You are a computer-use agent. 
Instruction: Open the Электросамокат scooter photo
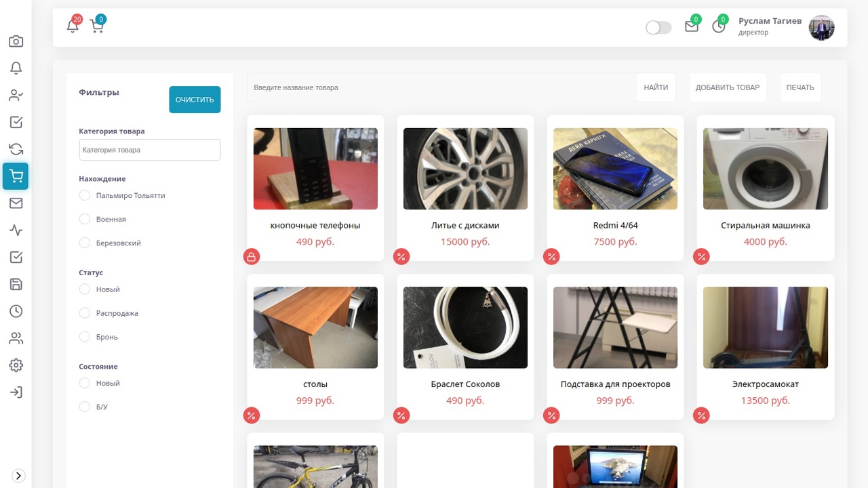tap(766, 327)
